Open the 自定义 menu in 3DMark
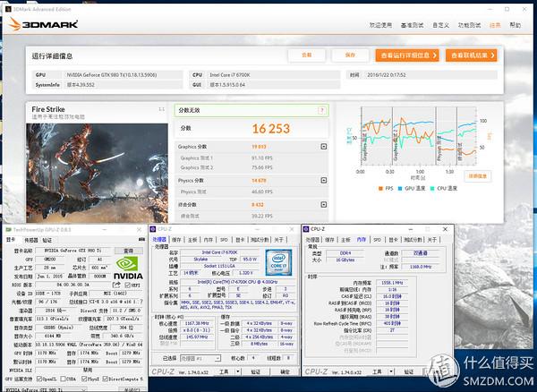This screenshot has width=537, height=392. point(440,25)
